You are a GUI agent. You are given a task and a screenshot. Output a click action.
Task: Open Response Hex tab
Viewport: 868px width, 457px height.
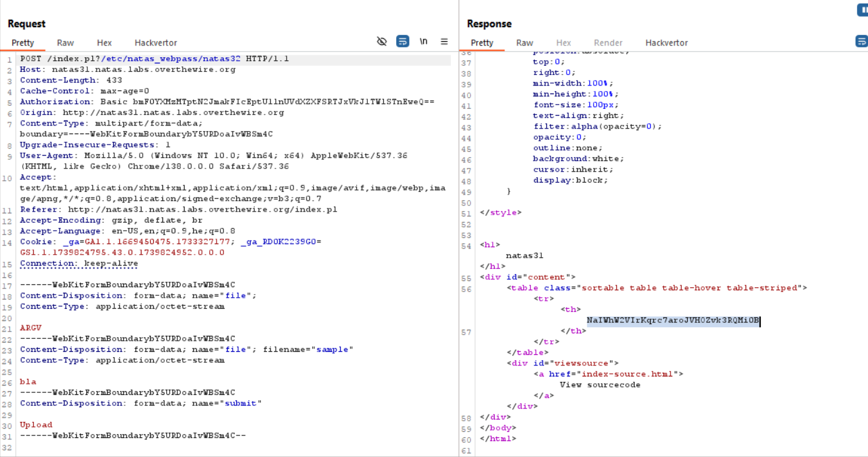[x=563, y=42]
